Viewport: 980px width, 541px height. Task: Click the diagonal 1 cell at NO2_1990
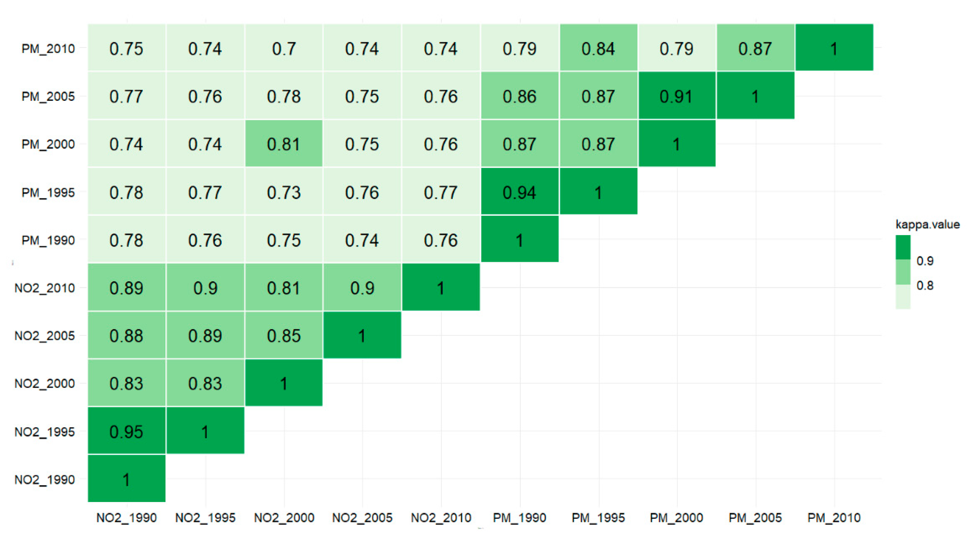126,479
